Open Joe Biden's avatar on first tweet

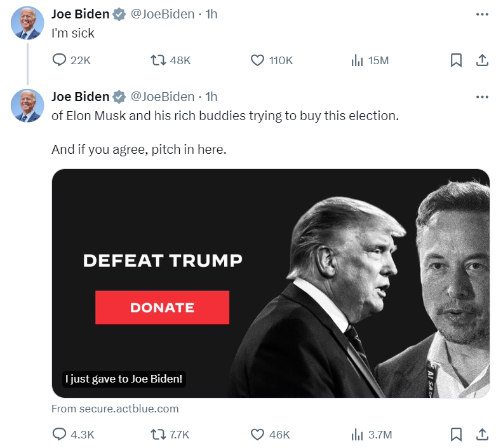click(x=27, y=23)
